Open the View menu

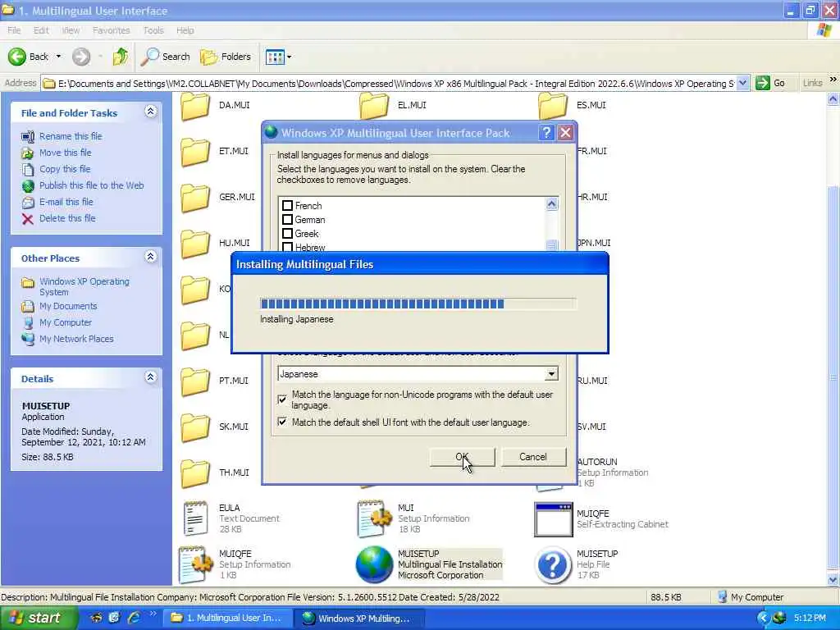click(71, 30)
